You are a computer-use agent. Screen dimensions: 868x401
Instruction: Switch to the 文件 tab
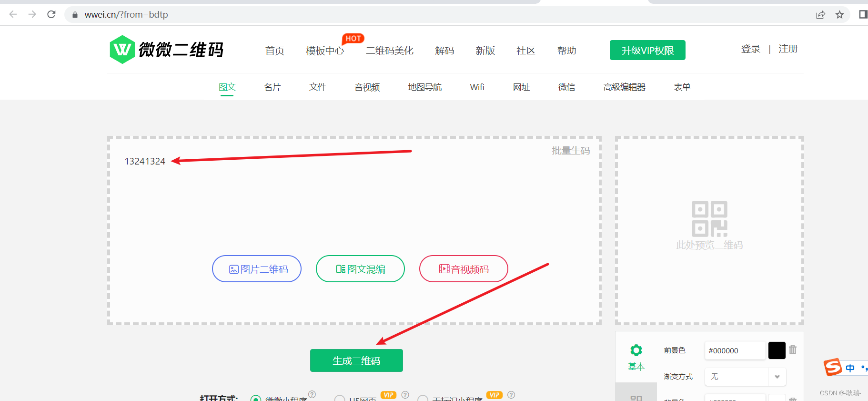coord(318,87)
